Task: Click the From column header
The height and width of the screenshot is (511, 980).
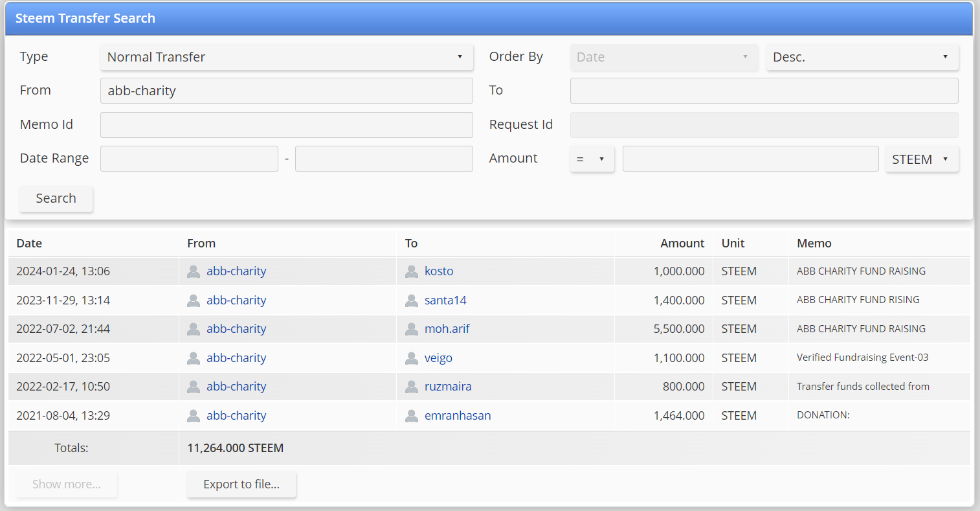Action: click(201, 244)
